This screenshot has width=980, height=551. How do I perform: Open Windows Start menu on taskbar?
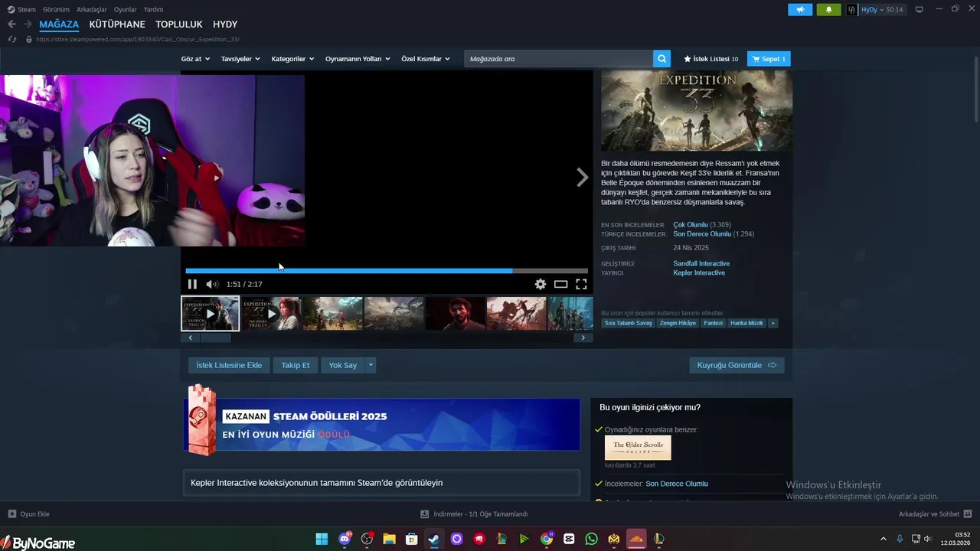click(322, 540)
